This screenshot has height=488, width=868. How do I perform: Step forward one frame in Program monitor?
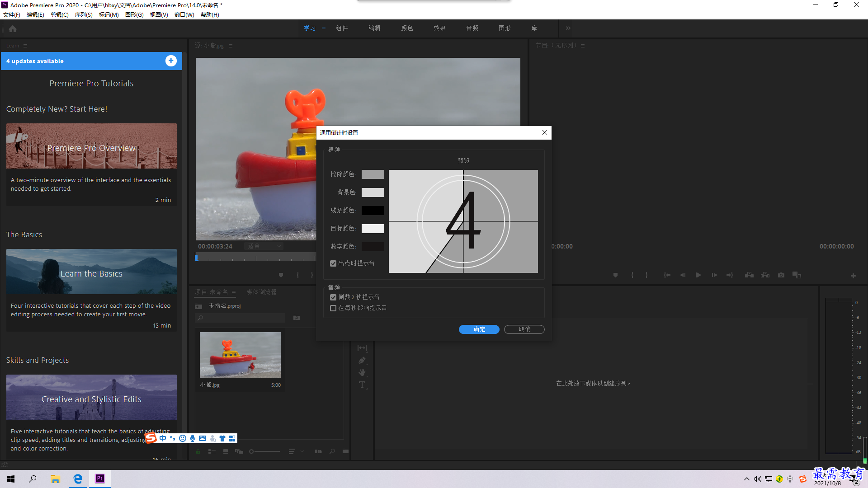[714, 275]
